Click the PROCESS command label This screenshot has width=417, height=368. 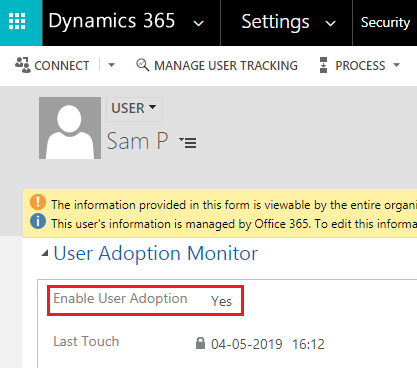point(360,66)
